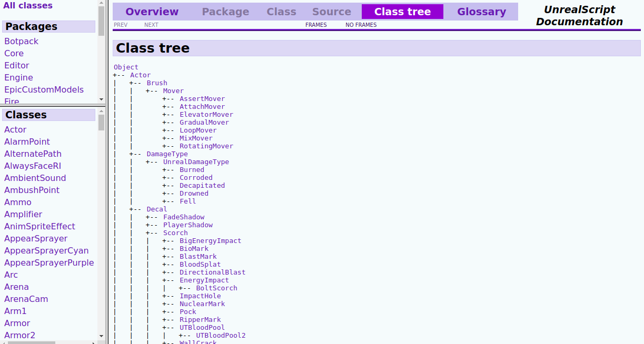The image size is (644, 344).
Task: Click Actor in the class tree
Action: 140,75
